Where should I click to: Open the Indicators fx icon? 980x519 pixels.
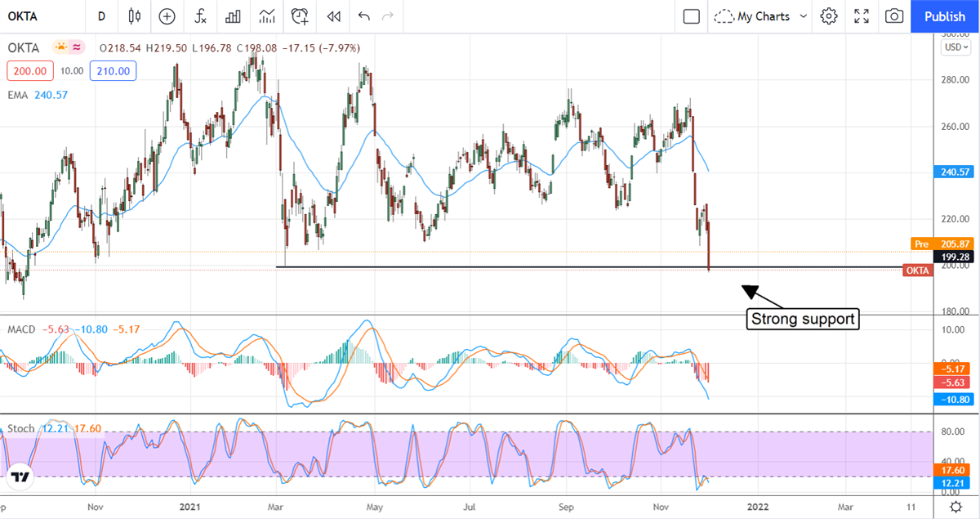click(x=200, y=16)
